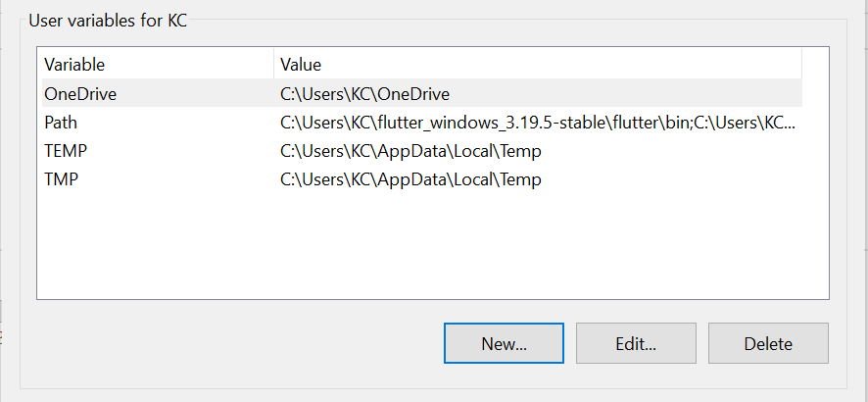Click the divider between Variable and Value headers
868x402 pixels.
(x=273, y=65)
